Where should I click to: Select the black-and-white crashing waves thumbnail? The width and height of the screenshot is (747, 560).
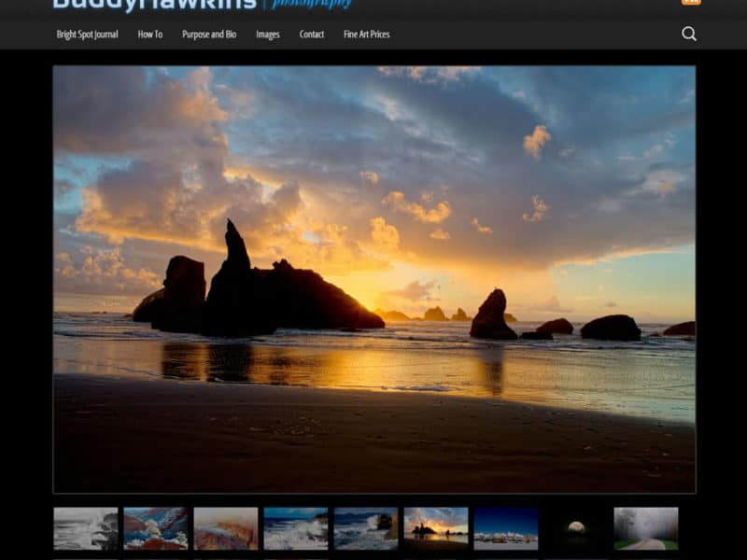86,528
